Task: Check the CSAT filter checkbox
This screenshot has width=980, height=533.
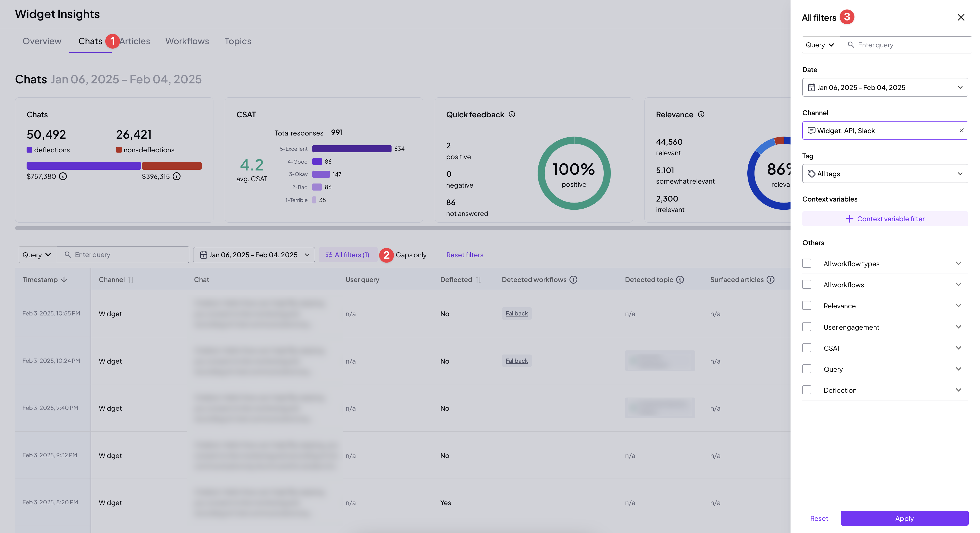Action: [807, 348]
